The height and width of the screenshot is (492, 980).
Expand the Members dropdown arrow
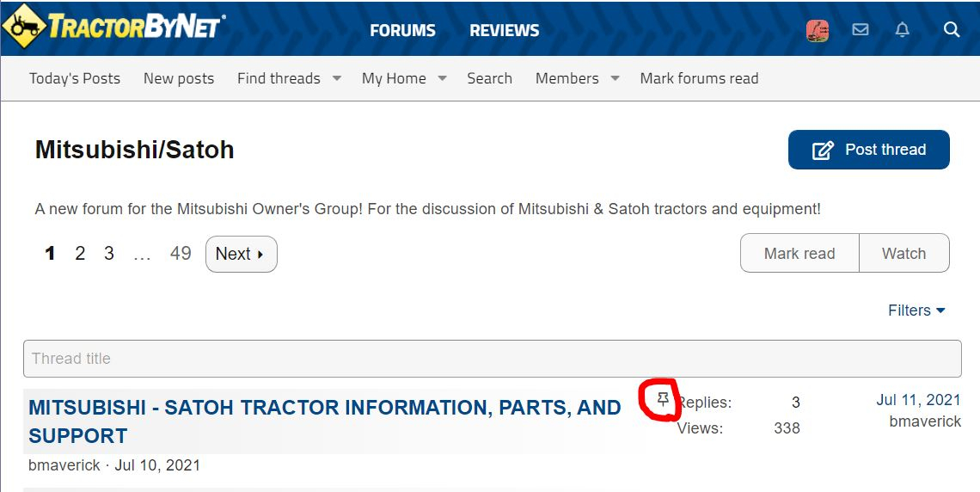(615, 78)
